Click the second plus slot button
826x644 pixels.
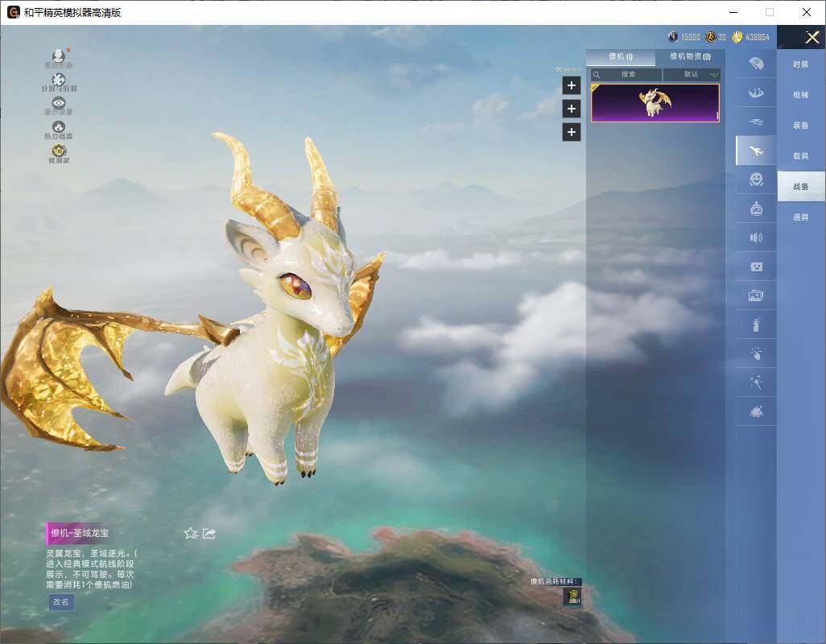[572, 109]
